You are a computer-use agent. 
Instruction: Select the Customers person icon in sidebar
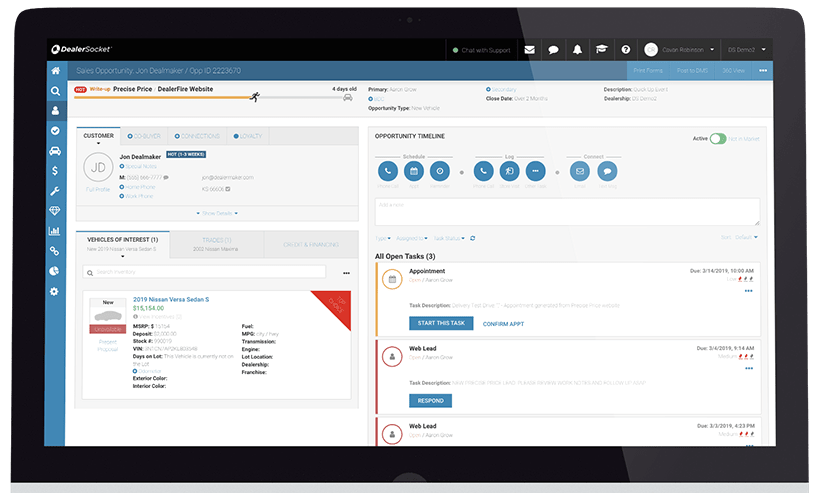click(55, 111)
